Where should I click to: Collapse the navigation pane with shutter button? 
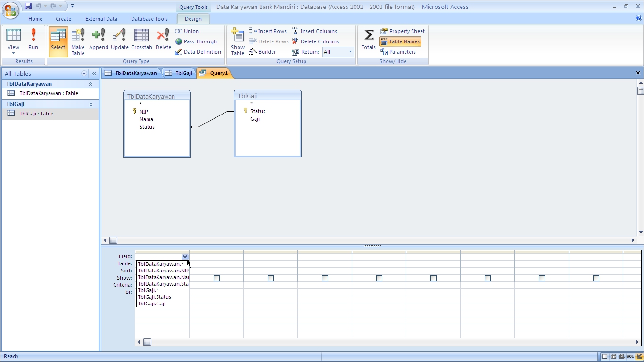click(x=94, y=74)
